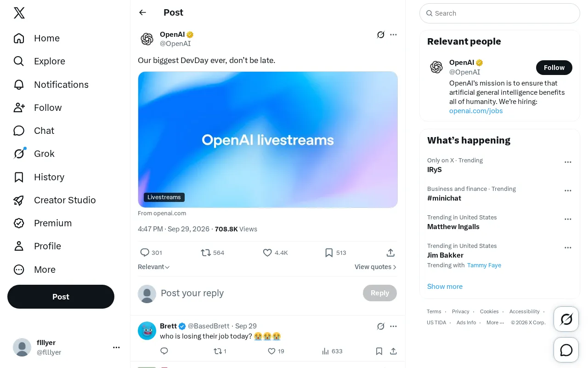Open the OpenAI livestreams card image
Viewport: 588px width, 368px height.
point(268,139)
